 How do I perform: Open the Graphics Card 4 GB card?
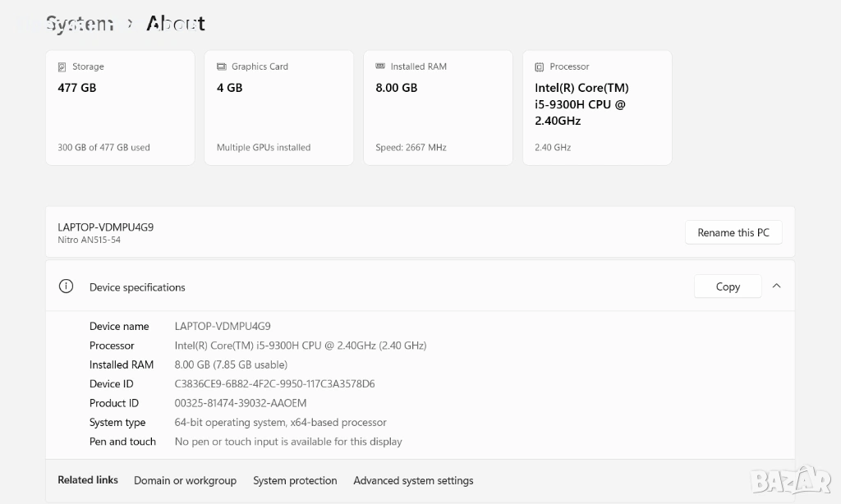(x=279, y=108)
